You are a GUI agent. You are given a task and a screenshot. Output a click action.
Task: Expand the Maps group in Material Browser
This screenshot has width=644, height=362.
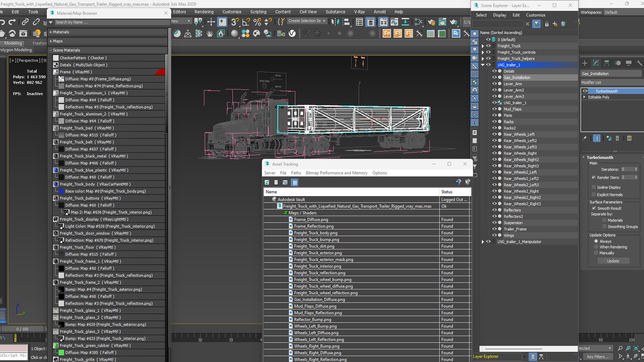pyautogui.click(x=50, y=41)
